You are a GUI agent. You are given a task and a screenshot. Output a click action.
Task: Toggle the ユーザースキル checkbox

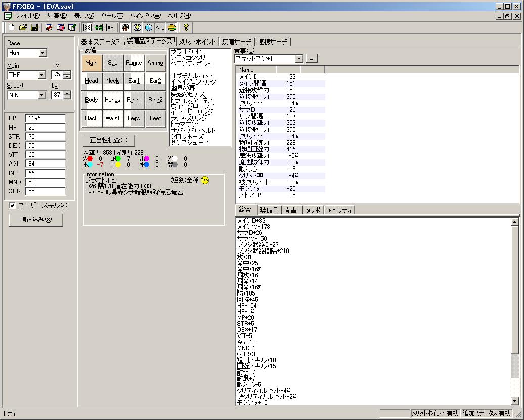pos(12,205)
